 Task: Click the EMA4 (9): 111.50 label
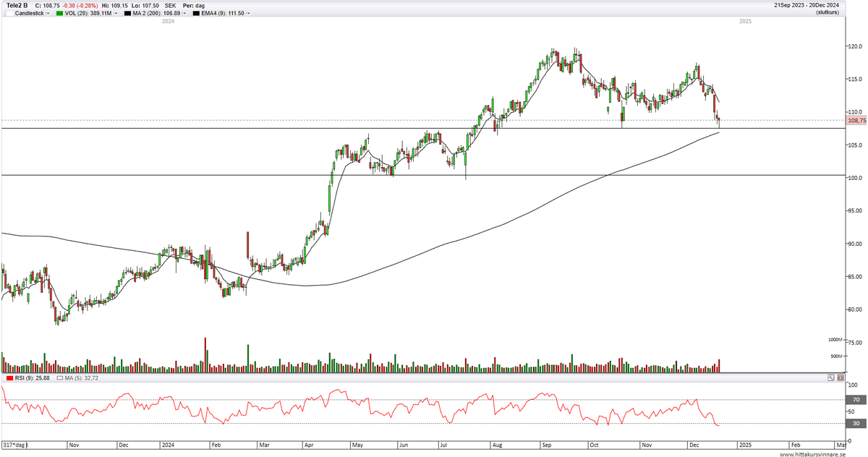pos(223,13)
